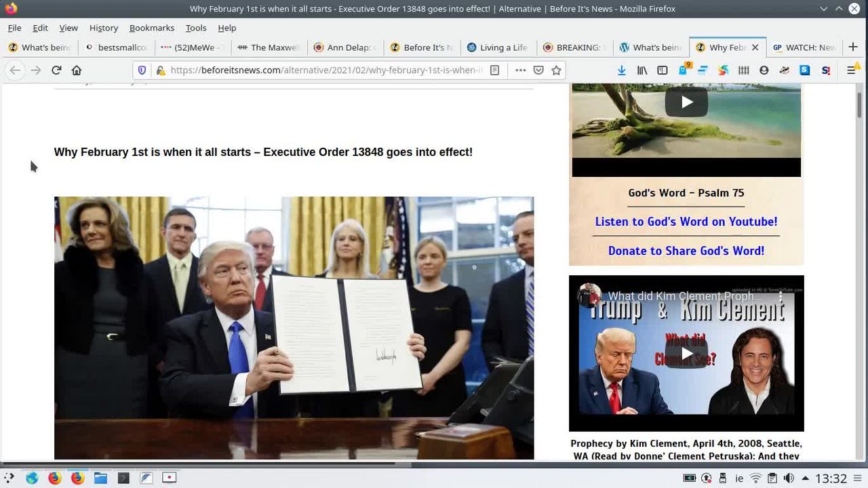Screen dimensions: 868x488
Task: Click Listen to God's Word on Youtube link
Action: (686, 222)
